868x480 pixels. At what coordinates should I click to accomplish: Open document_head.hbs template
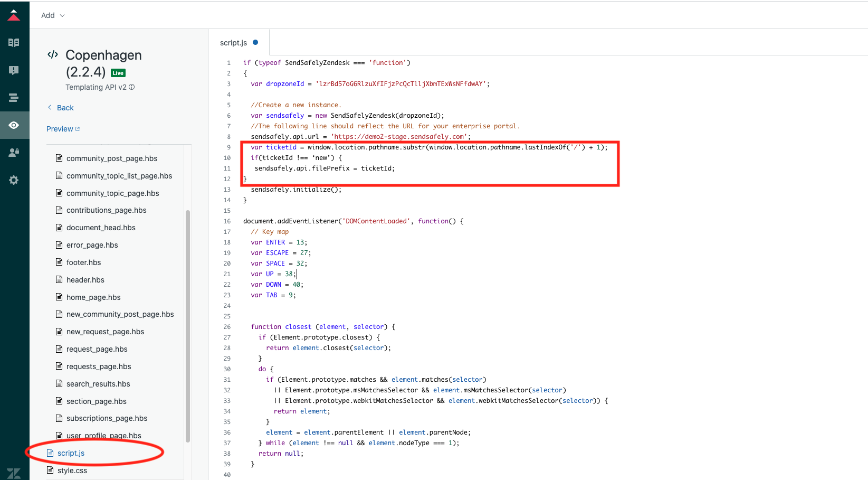(101, 228)
